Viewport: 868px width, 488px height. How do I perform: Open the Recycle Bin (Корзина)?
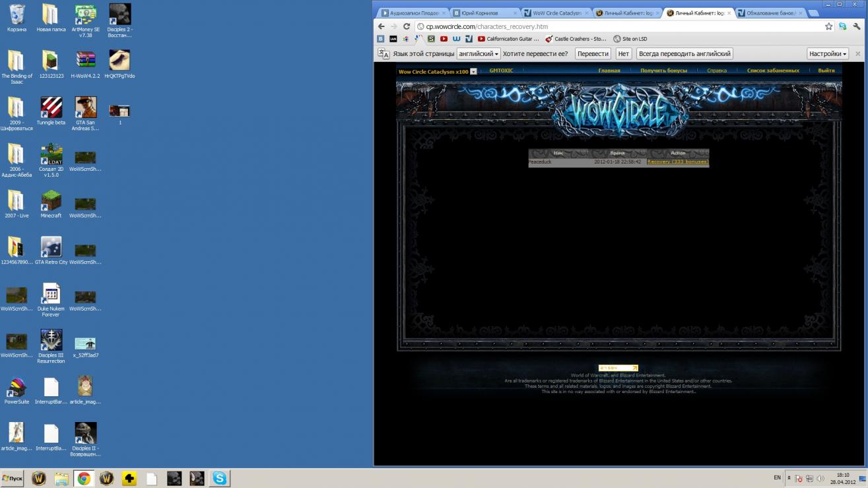pyautogui.click(x=17, y=17)
